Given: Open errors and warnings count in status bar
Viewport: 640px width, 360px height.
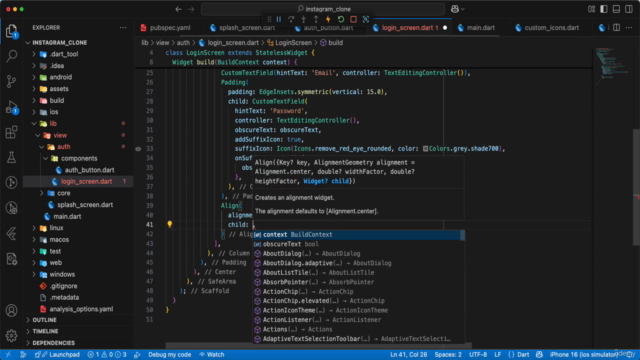Looking at the screenshot, I should click(x=107, y=354).
